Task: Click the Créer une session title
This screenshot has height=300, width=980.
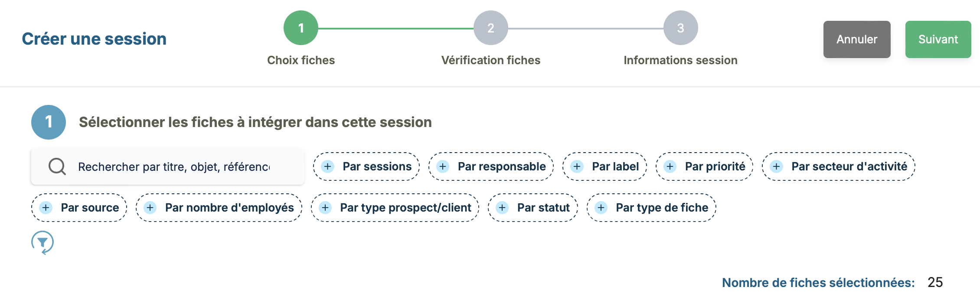Action: [x=94, y=39]
